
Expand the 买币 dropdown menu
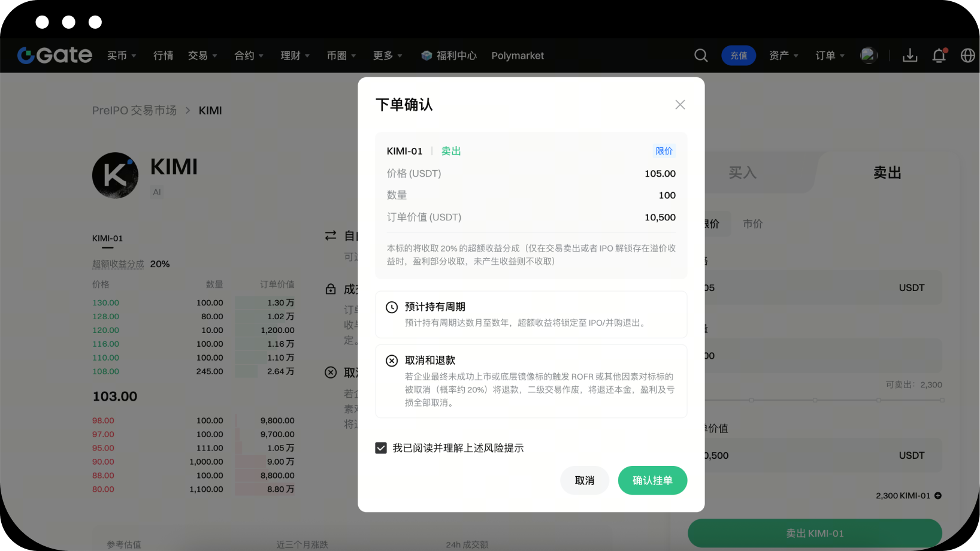point(122,56)
